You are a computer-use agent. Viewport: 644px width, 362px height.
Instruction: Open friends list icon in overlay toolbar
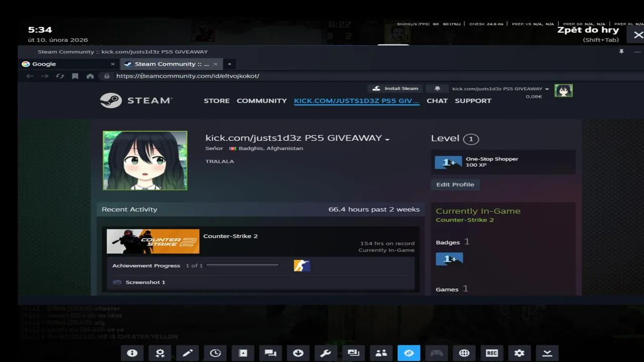click(x=381, y=353)
